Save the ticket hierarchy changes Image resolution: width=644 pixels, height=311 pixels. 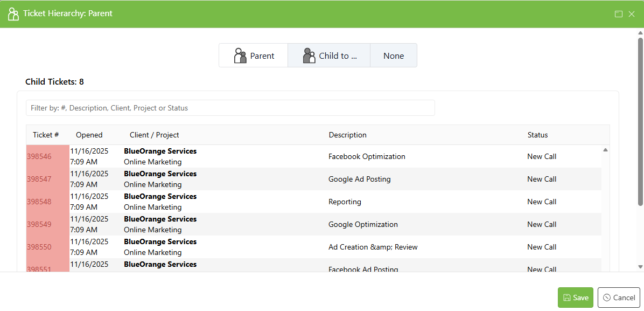(576, 298)
